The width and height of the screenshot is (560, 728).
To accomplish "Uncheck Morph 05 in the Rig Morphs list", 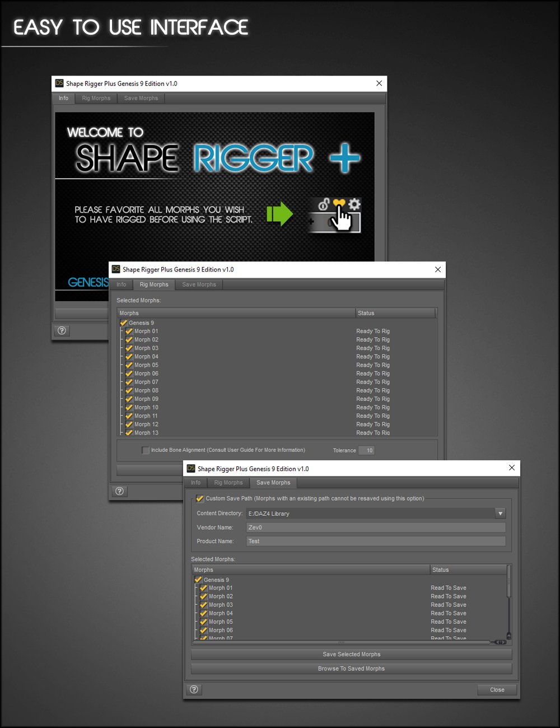I will [130, 365].
